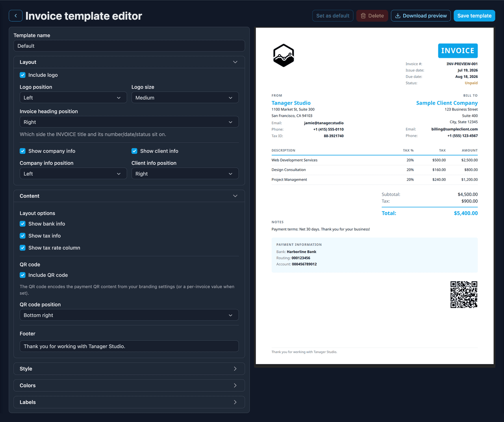Open Company info position dropdown

[73, 173]
